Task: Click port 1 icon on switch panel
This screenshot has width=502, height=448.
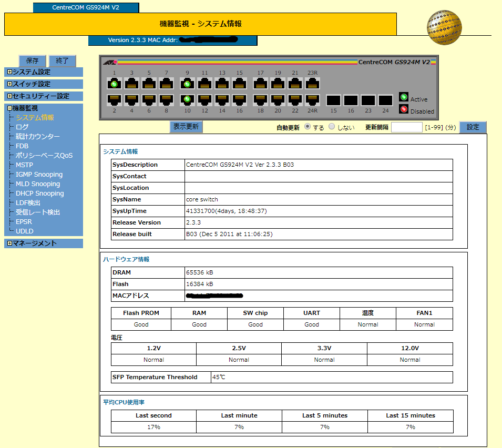Action: click(114, 84)
